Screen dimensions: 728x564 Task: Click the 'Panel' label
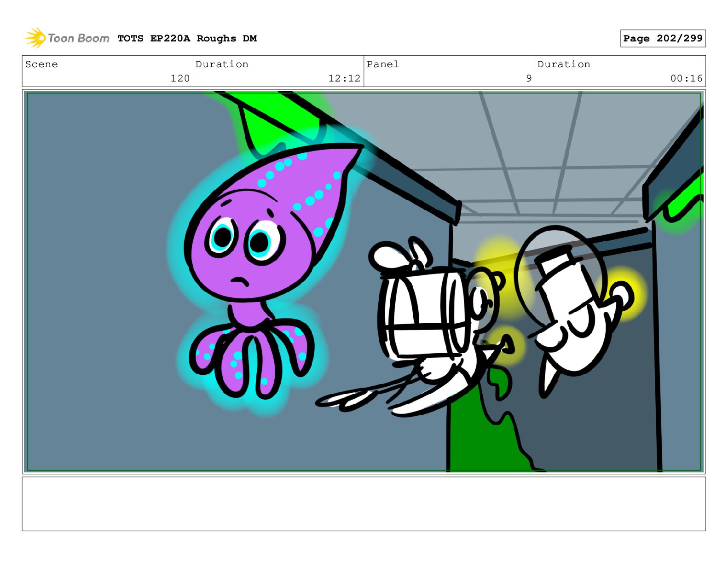tap(383, 64)
